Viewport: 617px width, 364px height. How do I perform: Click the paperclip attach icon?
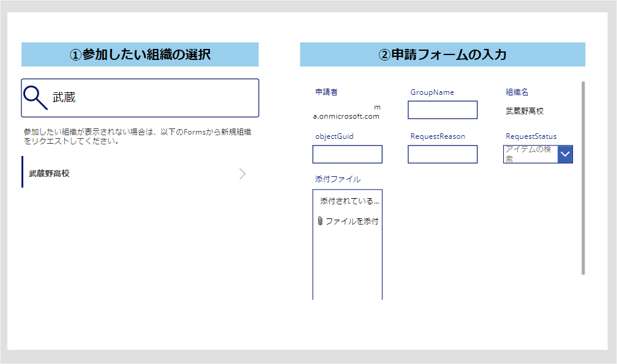pyautogui.click(x=320, y=221)
